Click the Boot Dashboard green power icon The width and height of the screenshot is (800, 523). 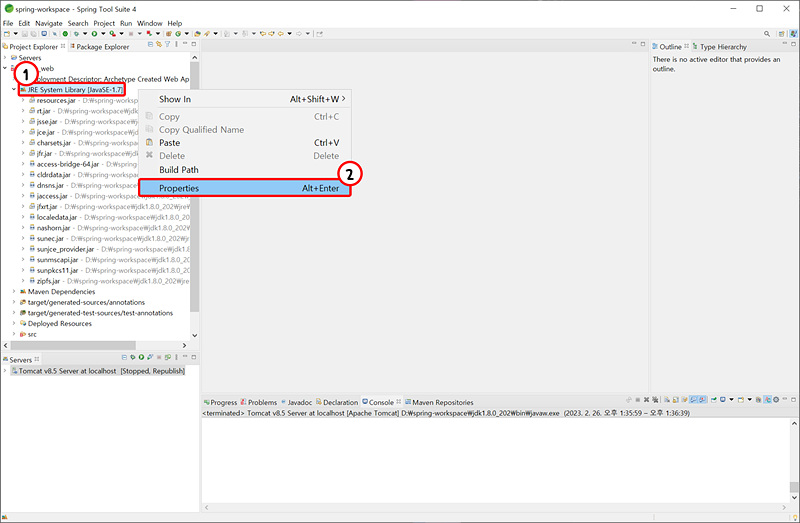click(65, 34)
